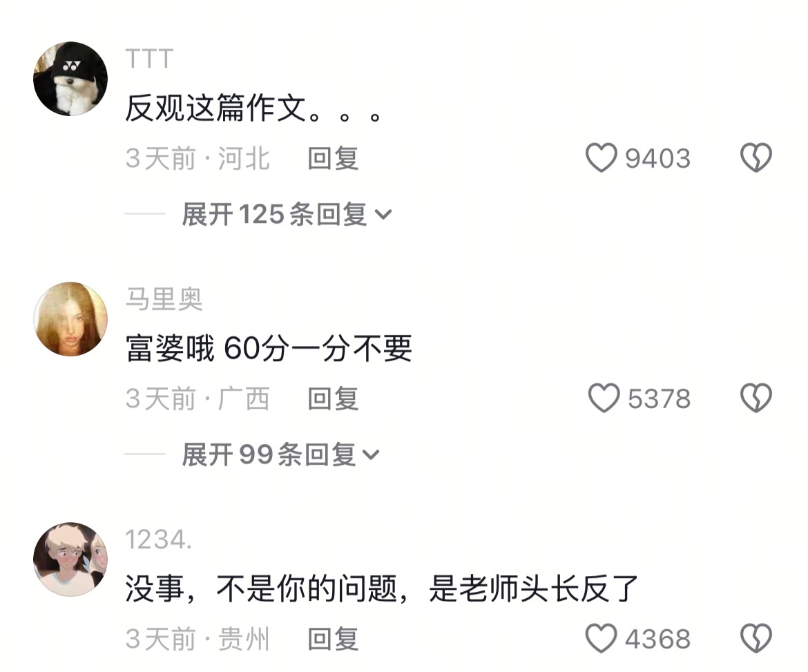Dislike TTT's comment via the broken heart
The width and height of the screenshot is (808, 672).
point(756,157)
